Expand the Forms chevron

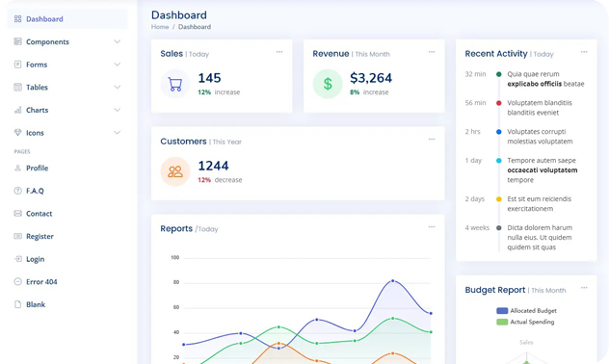[x=117, y=65]
